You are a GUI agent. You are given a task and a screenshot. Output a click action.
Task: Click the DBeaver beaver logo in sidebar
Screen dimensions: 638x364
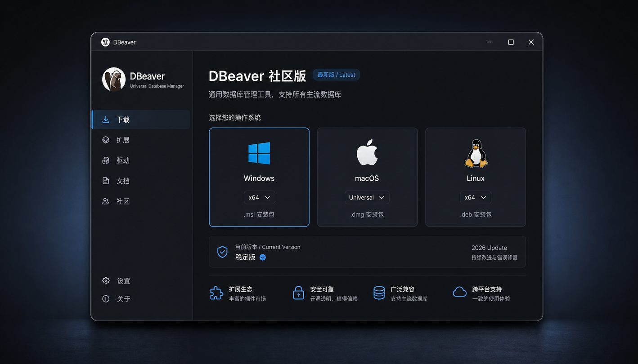pos(114,80)
